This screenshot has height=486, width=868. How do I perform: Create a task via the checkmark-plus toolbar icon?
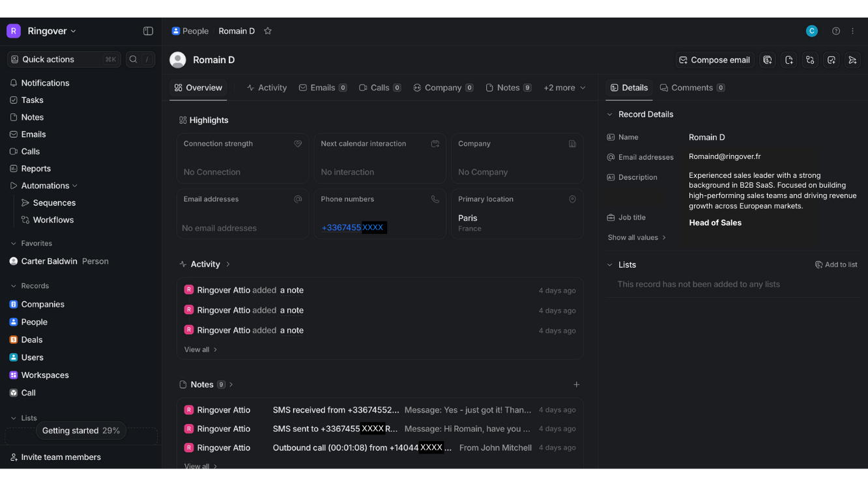click(832, 59)
